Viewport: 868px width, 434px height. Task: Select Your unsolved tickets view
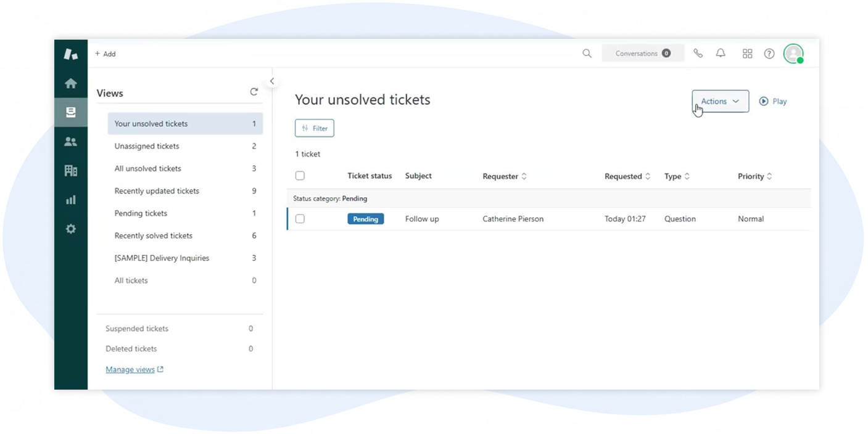click(x=185, y=123)
